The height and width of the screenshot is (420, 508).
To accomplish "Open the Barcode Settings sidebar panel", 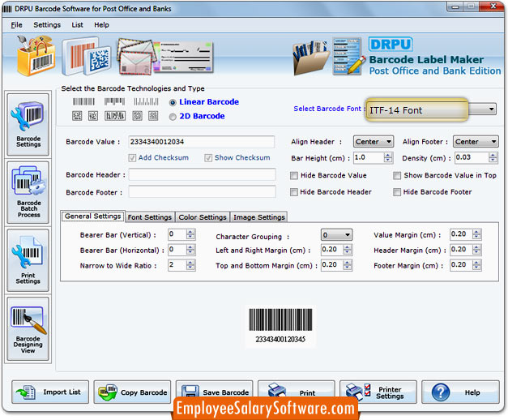I will pyautogui.click(x=28, y=124).
